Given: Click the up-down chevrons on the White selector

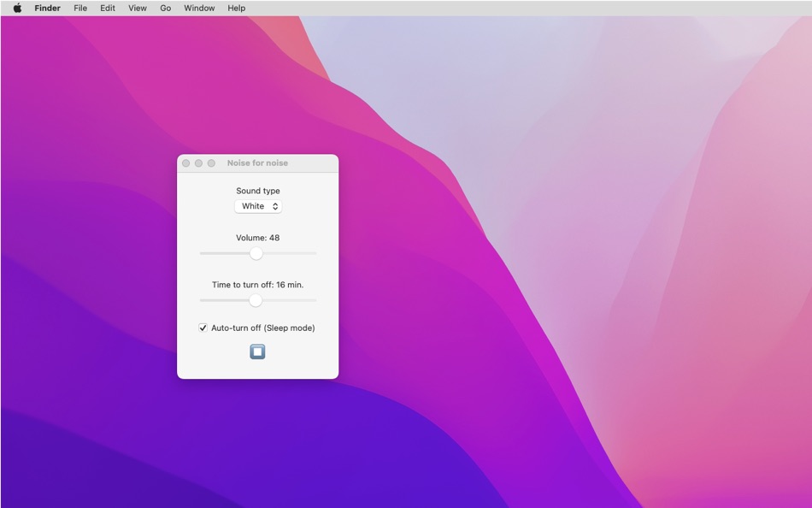Looking at the screenshot, I should tap(274, 206).
